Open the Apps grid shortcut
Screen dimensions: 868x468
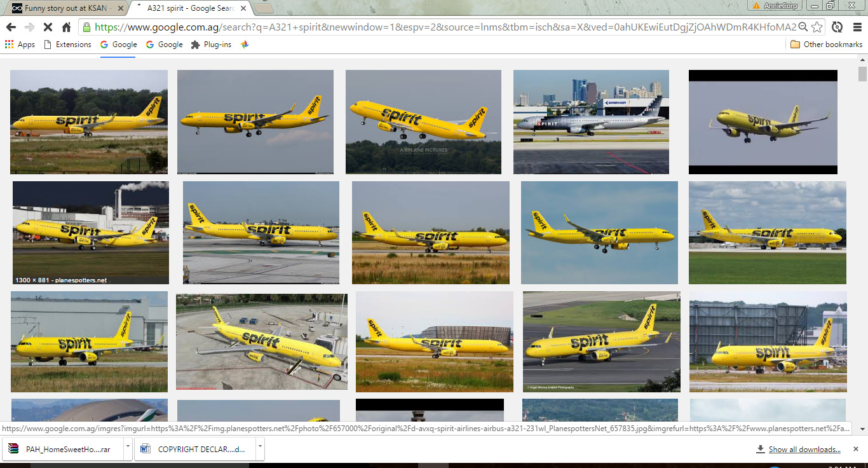click(20, 45)
